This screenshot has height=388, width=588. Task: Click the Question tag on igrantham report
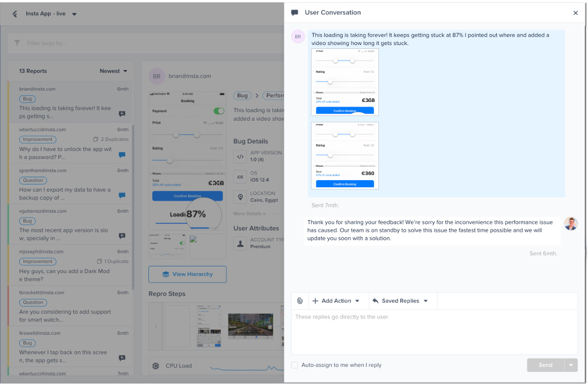(x=33, y=181)
